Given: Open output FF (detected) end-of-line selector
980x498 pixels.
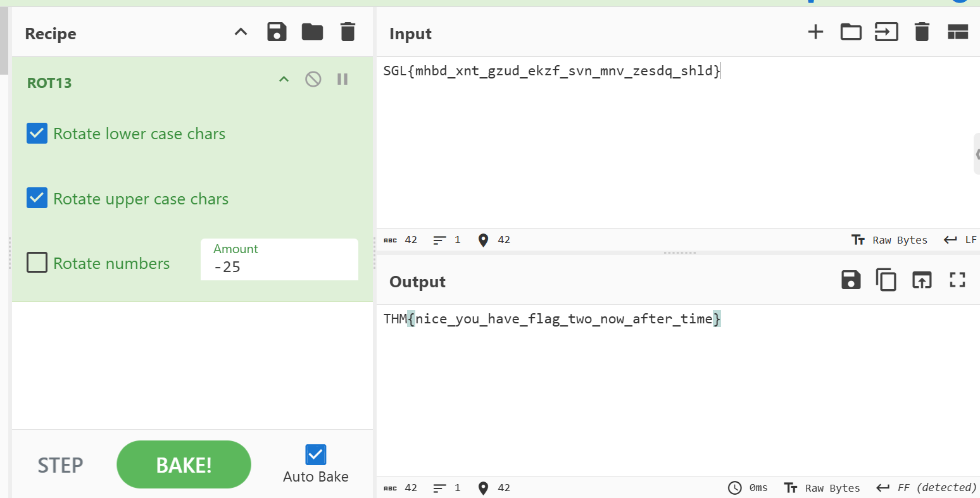Looking at the screenshot, I should coord(926,488).
